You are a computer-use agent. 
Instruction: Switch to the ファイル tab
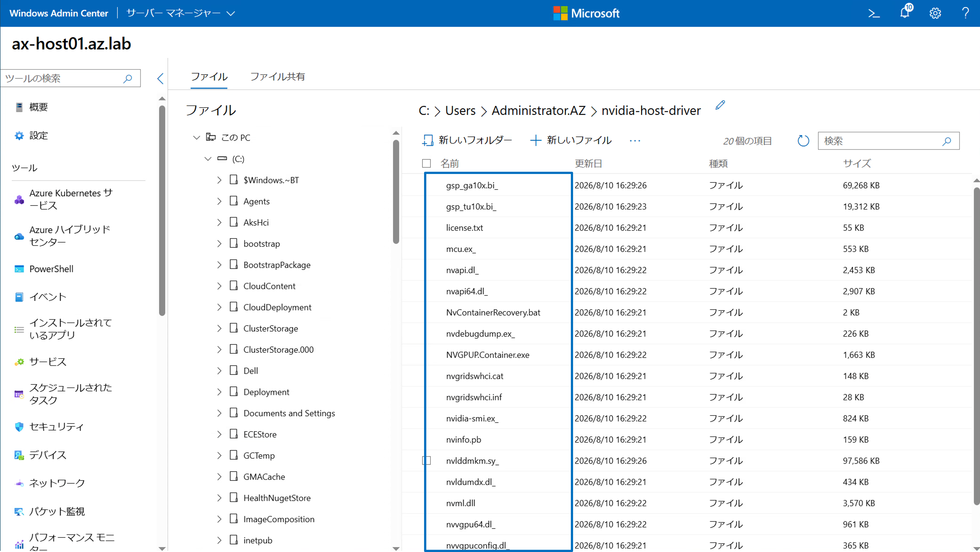click(x=209, y=77)
